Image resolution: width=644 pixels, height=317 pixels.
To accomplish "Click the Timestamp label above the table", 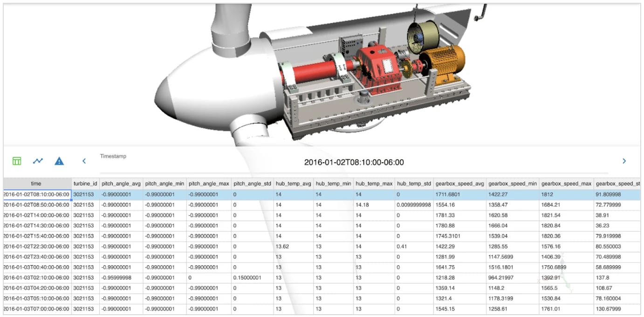I will pyautogui.click(x=112, y=156).
